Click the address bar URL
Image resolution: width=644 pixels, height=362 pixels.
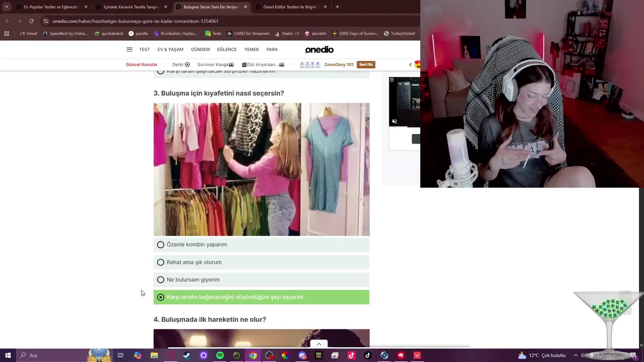[135, 21]
